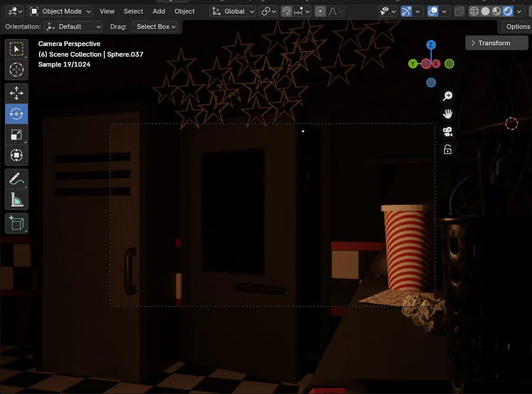The height and width of the screenshot is (394, 532).
Task: Switch to Material Preview shading
Action: 497,12
